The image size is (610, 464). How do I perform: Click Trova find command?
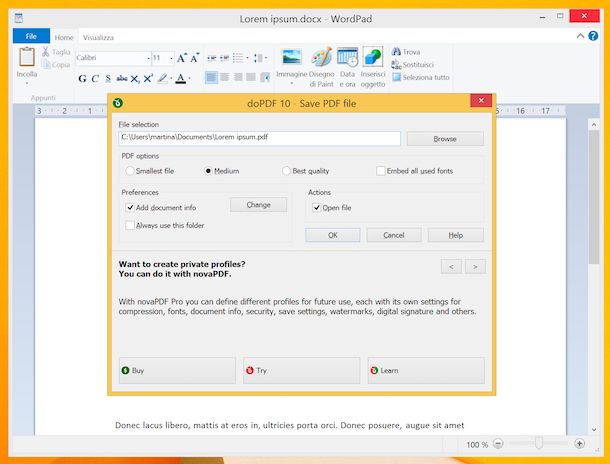pos(406,52)
